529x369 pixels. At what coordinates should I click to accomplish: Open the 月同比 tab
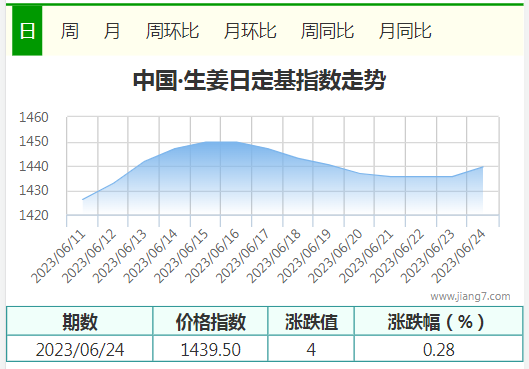pos(405,31)
